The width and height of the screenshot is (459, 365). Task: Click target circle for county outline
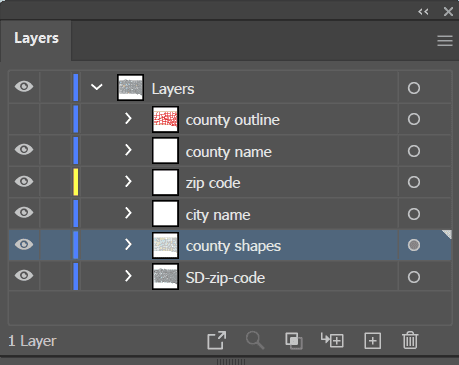pos(414,119)
